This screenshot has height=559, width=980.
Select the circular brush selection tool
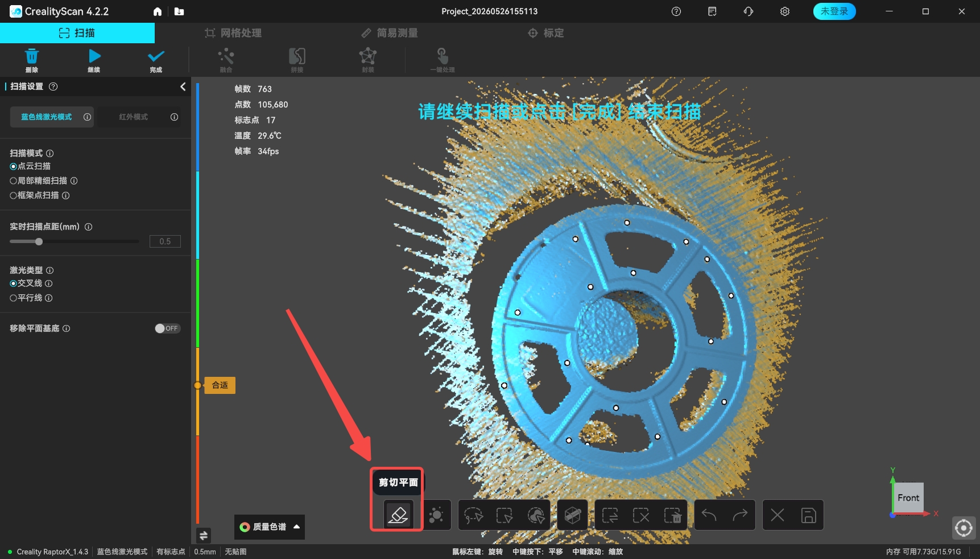point(536,515)
